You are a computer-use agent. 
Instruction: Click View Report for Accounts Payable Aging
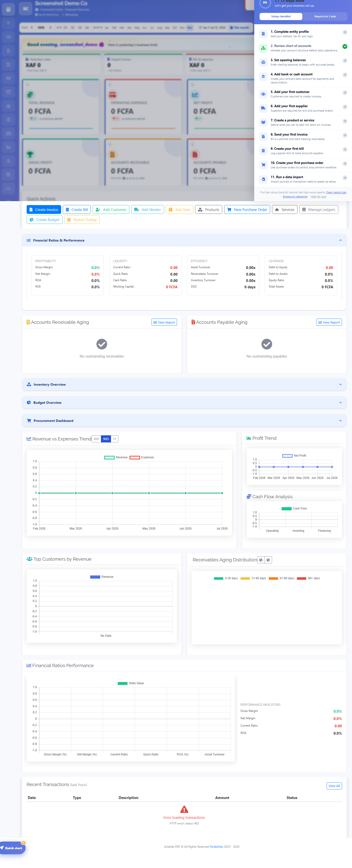[x=329, y=322]
